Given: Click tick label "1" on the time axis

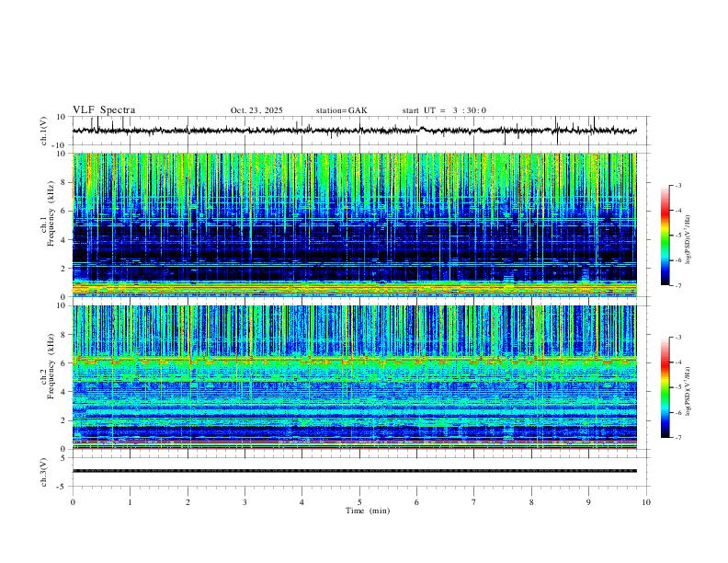Looking at the screenshot, I should pos(130,502).
